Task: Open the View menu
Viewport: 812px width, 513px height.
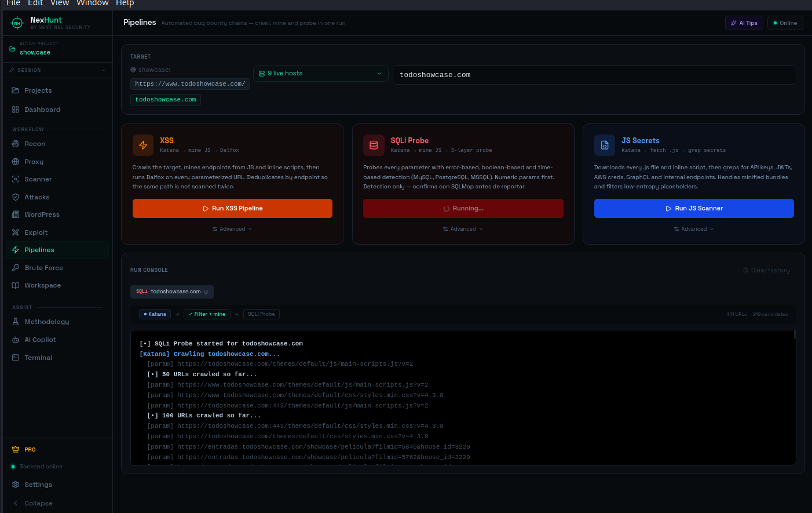Action: (60, 3)
